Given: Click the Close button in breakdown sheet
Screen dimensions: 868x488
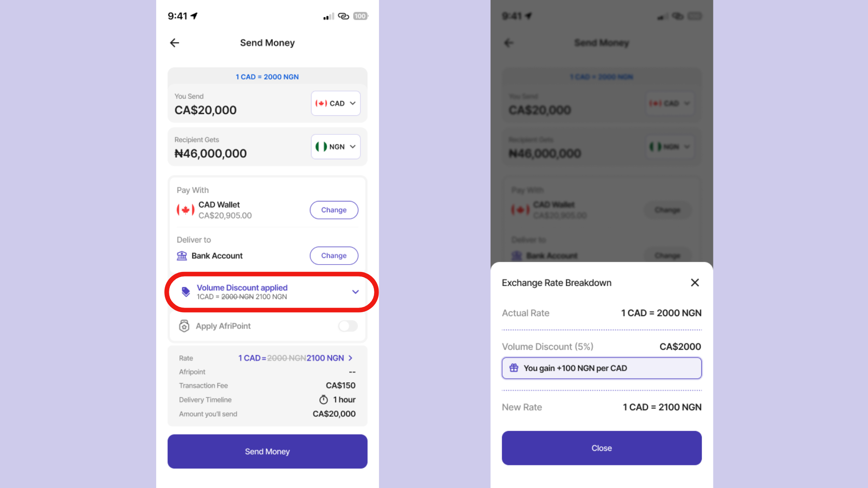Looking at the screenshot, I should [x=601, y=448].
